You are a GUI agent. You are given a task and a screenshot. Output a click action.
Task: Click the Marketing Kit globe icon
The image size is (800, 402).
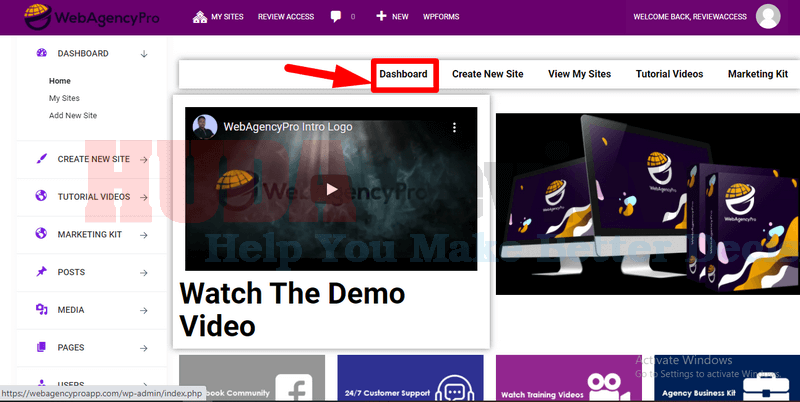[41, 234]
